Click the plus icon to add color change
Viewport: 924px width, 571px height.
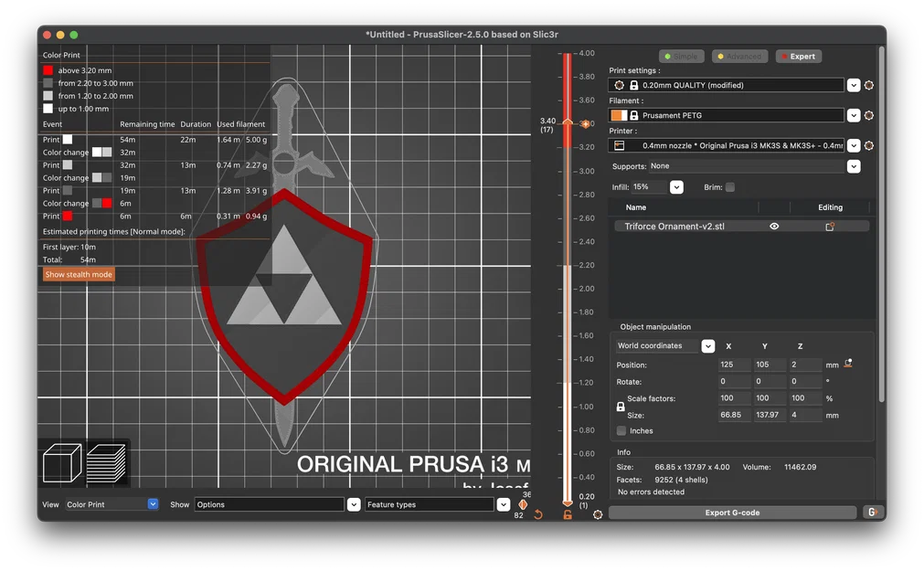tap(585, 123)
